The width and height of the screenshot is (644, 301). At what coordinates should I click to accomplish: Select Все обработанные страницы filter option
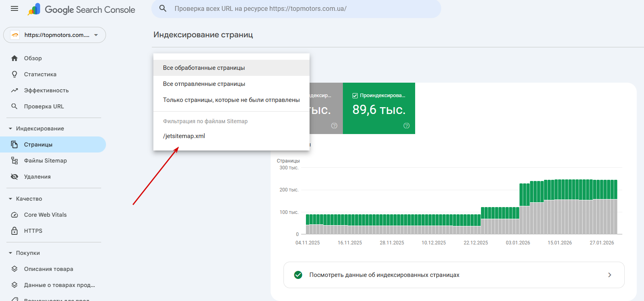[231, 68]
